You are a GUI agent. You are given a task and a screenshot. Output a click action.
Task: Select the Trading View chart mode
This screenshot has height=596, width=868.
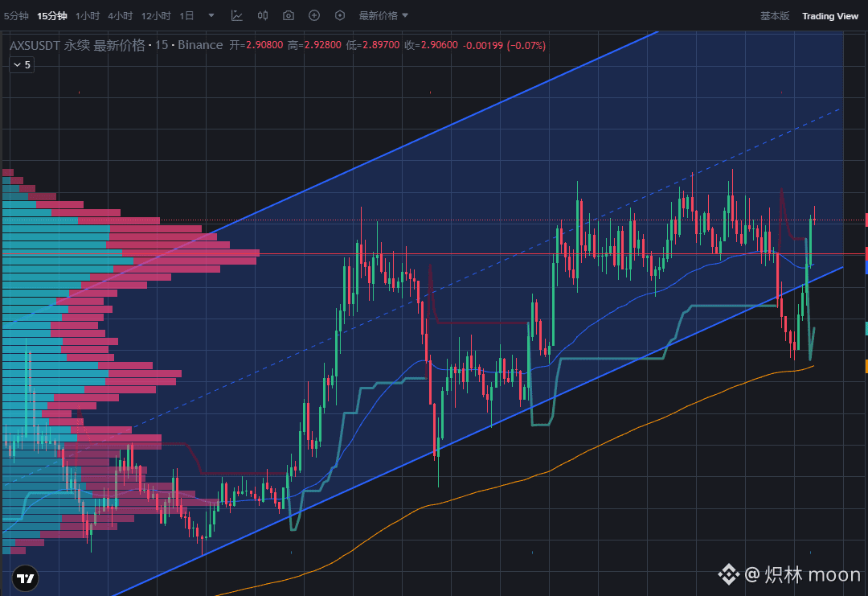tap(829, 16)
